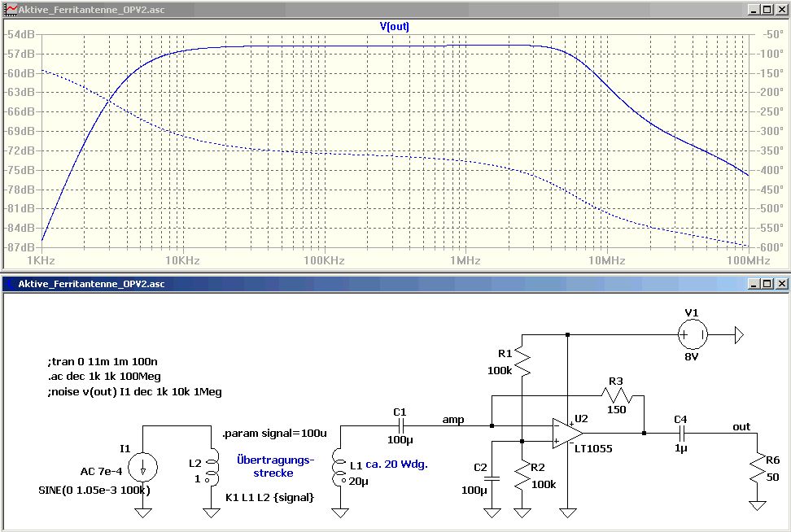The height and width of the screenshot is (532, 791).
Task: Click the 150 value of R3
Action: point(617,409)
